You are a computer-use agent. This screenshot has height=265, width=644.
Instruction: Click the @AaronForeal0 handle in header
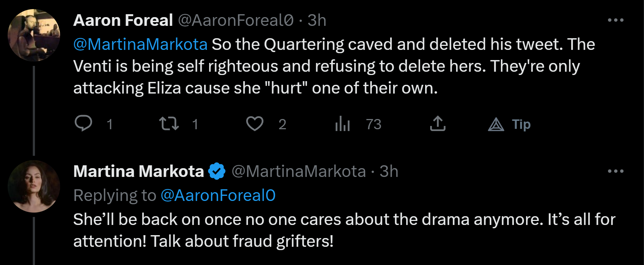236,20
